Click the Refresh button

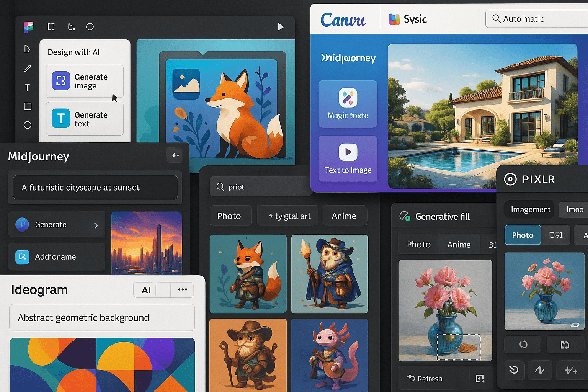click(x=424, y=379)
